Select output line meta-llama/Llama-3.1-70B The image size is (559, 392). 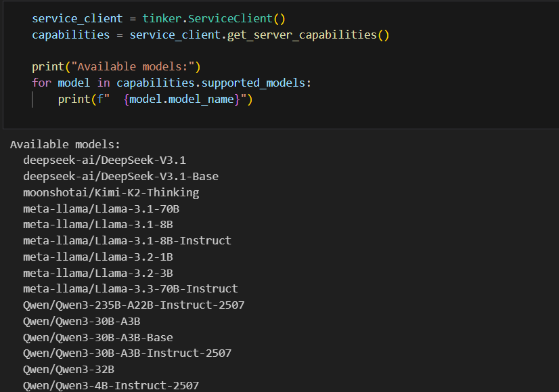(102, 209)
